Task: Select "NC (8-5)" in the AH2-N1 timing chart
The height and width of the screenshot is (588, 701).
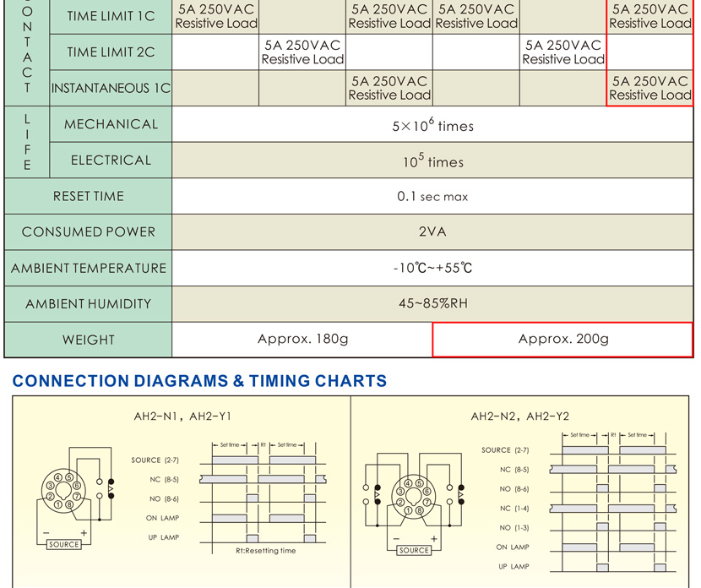Action: 164,480
